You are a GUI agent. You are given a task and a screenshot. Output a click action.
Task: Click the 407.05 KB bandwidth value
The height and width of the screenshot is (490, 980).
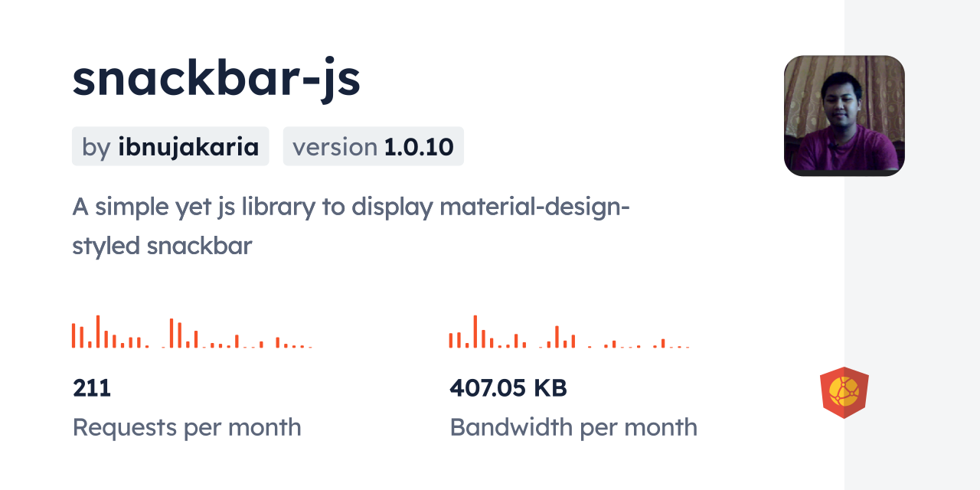[508, 388]
